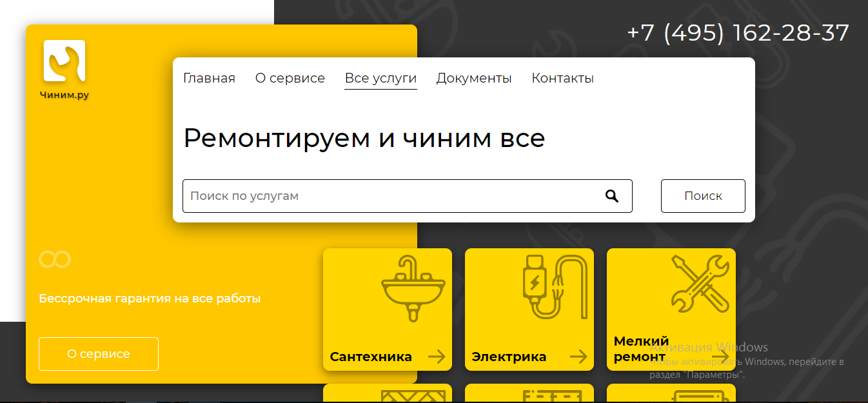The width and height of the screenshot is (868, 403).
Task: Open the О сервисе navigation link
Action: 290,78
